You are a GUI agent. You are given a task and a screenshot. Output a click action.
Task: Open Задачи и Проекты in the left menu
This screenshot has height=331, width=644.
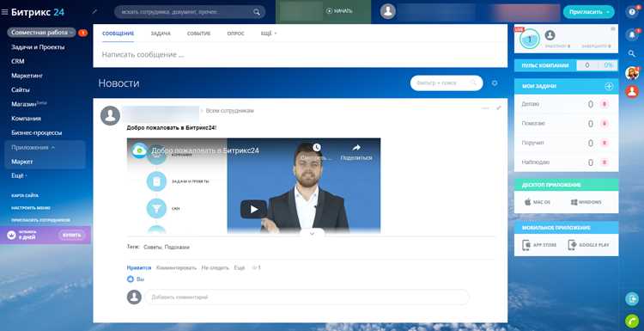(x=38, y=47)
